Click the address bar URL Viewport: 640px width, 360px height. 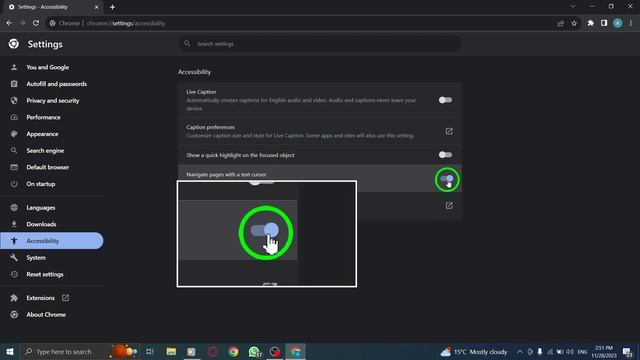pyautogui.click(x=126, y=23)
